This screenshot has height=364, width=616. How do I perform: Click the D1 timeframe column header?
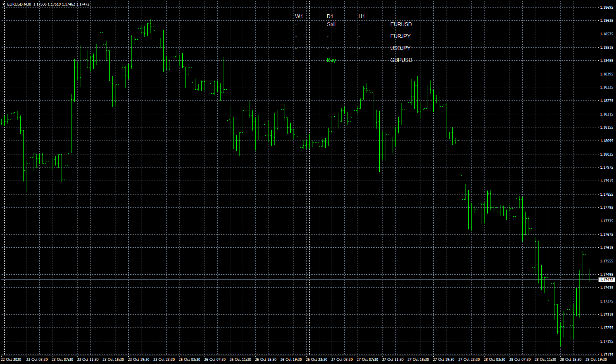coord(330,16)
